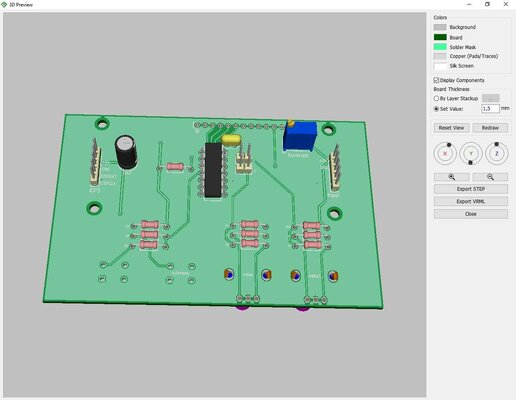The width and height of the screenshot is (516, 400).
Task: Click the Redraw button
Action: click(x=490, y=128)
